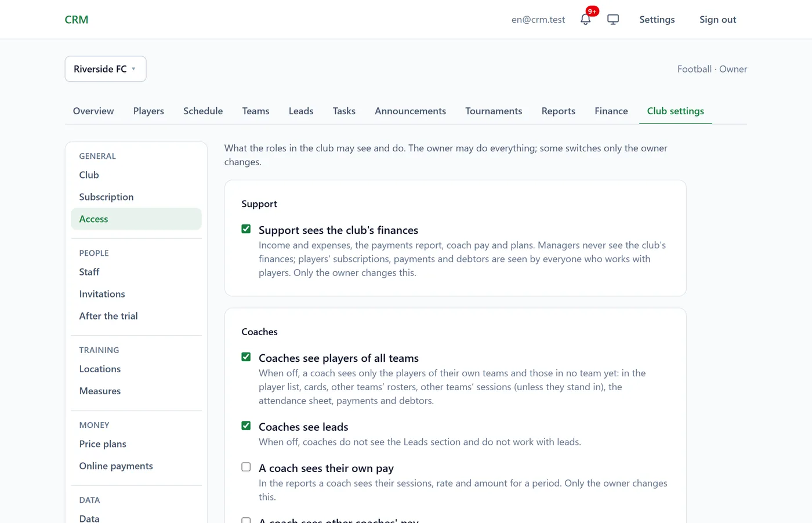
Task: Click the en@crm.test account email
Action: [538, 20]
